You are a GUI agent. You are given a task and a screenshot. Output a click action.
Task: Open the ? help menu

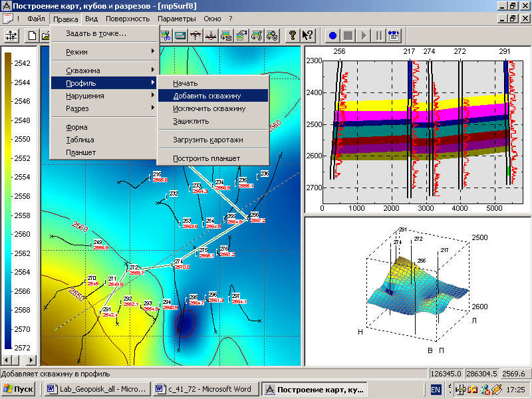(231, 19)
